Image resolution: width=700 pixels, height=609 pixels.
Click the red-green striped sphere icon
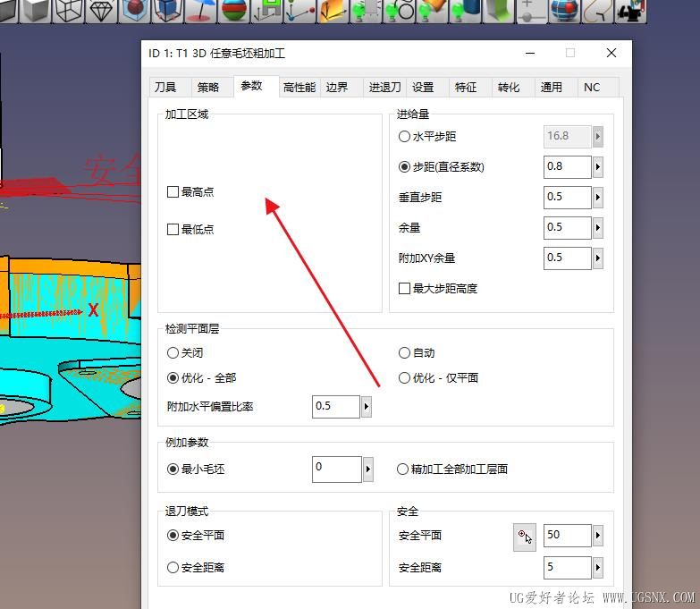point(233,10)
